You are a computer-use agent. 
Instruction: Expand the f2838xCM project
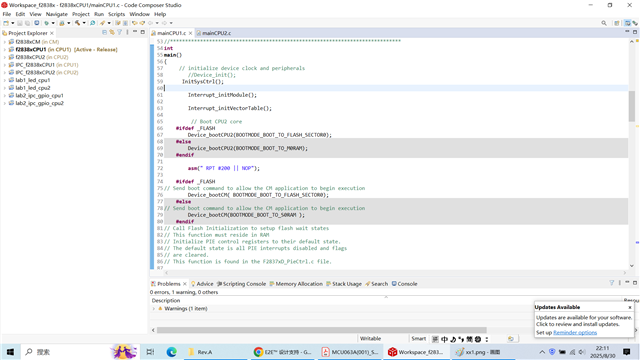coord(4,42)
